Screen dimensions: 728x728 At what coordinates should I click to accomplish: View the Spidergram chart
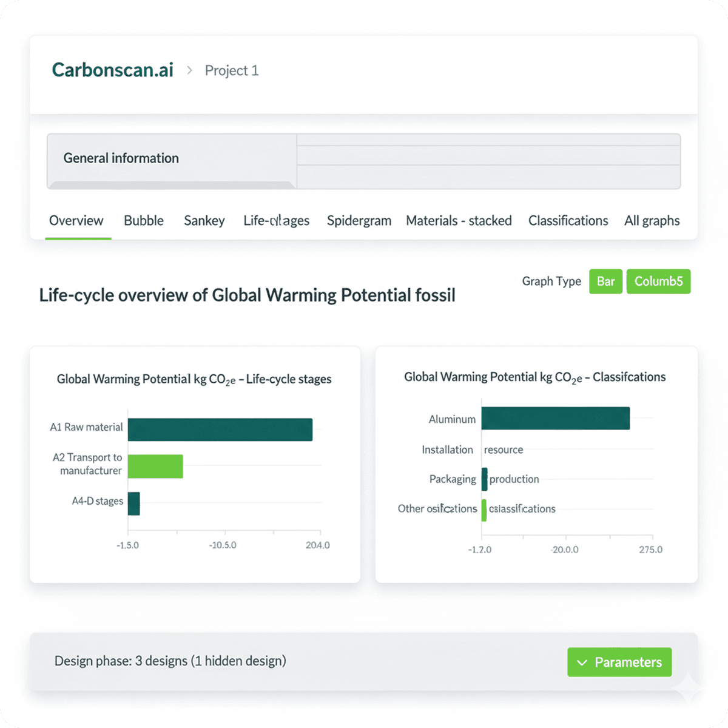(359, 221)
